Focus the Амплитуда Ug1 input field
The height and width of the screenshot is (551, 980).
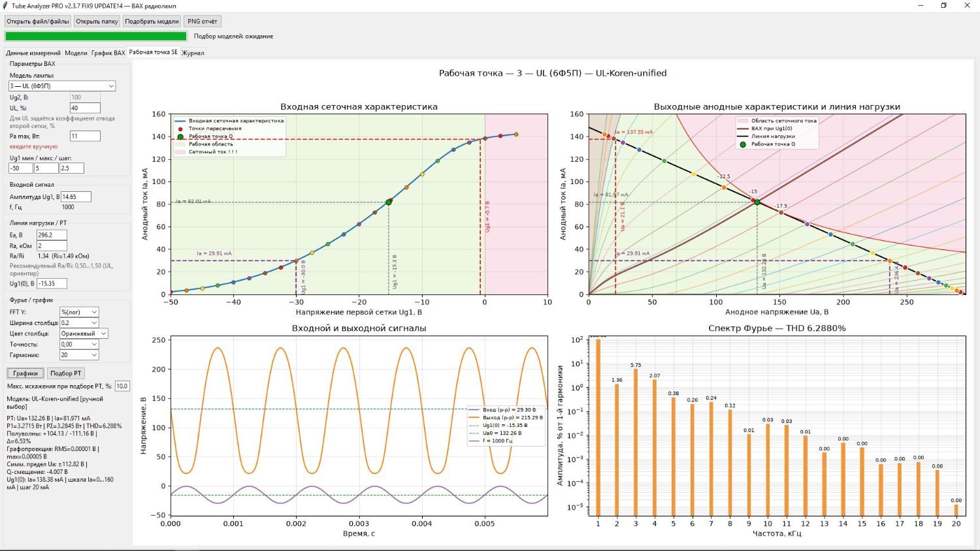click(76, 197)
